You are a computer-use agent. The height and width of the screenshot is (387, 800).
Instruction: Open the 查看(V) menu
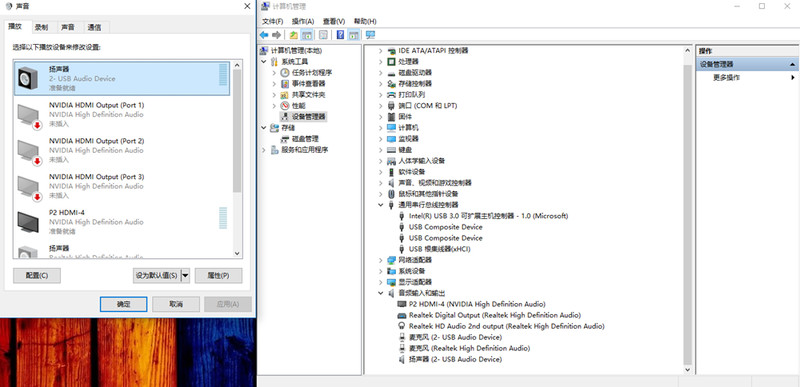coord(334,21)
